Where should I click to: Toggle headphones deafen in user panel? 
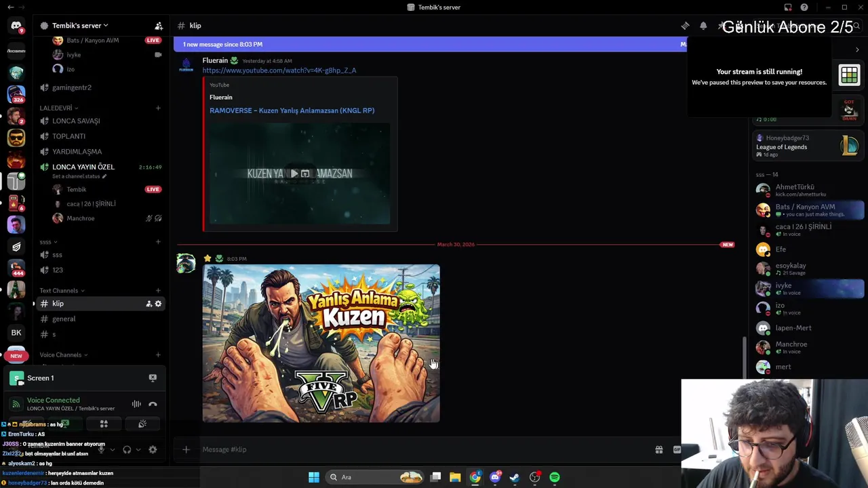point(127,449)
